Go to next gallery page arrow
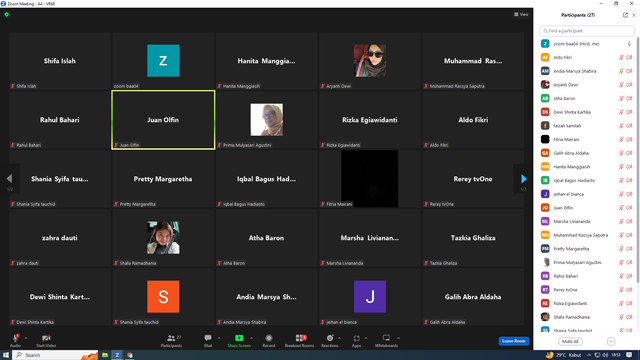The image size is (640, 360). coord(524,178)
